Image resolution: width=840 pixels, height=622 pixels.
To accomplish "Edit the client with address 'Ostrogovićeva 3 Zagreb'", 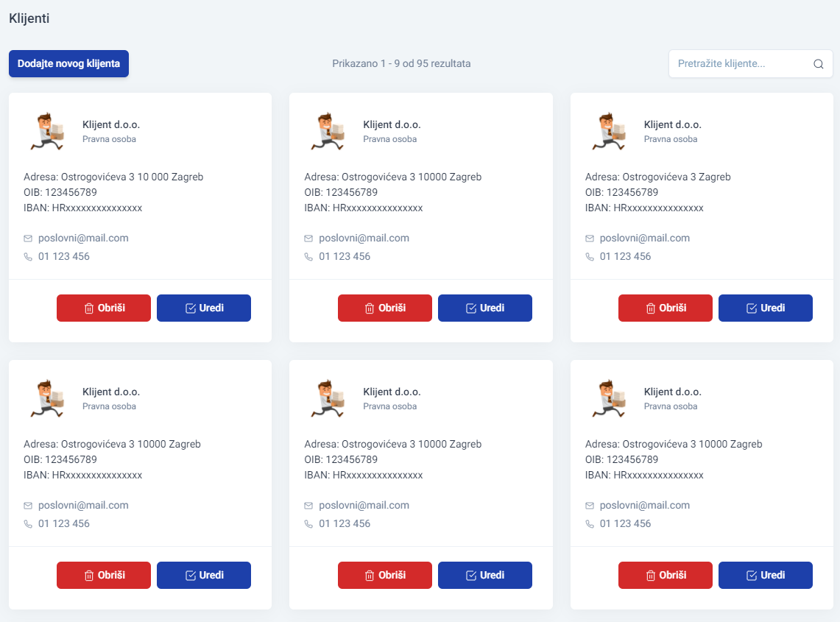I will [766, 308].
